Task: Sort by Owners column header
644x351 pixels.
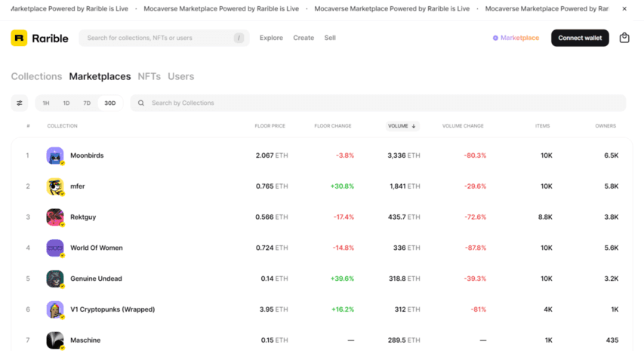Action: [x=605, y=126]
